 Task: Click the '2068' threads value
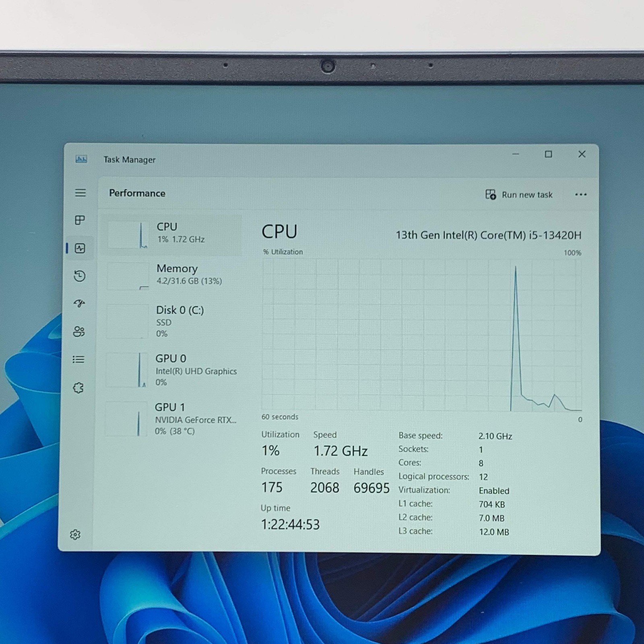(x=324, y=488)
